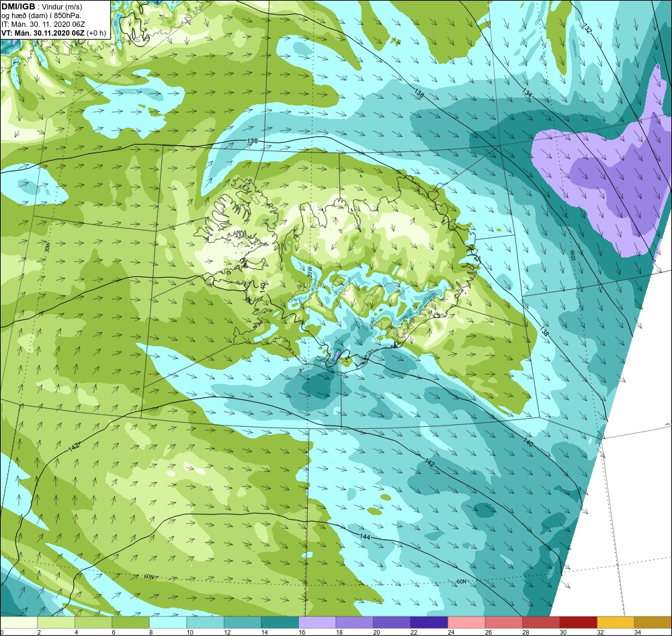This screenshot has width=672, height=636.
Task: Click the 30W longitude label
Action: (x=47, y=247)
